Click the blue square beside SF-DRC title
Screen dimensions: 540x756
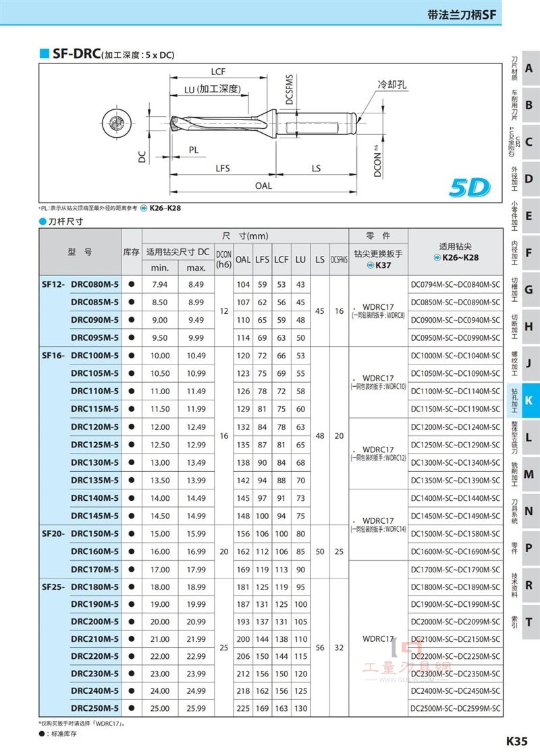tap(45, 53)
